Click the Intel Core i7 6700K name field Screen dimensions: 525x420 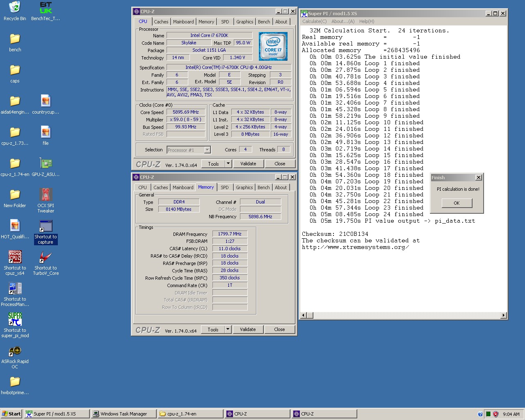pos(209,35)
